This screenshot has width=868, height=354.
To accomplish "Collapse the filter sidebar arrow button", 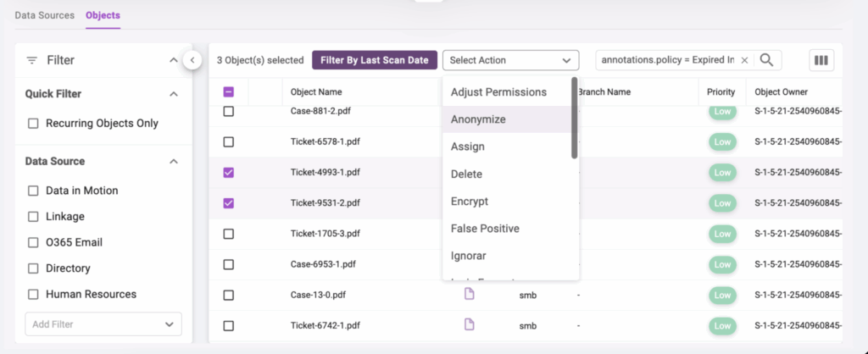I will (x=192, y=60).
